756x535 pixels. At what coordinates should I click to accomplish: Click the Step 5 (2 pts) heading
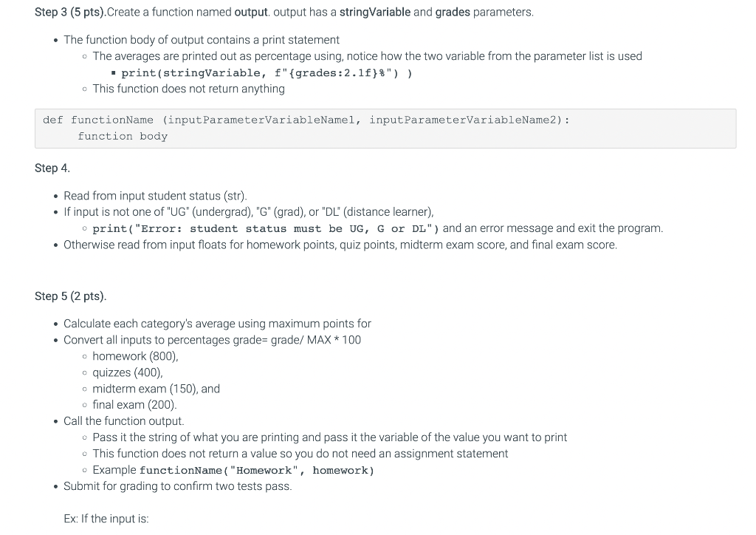(70, 296)
